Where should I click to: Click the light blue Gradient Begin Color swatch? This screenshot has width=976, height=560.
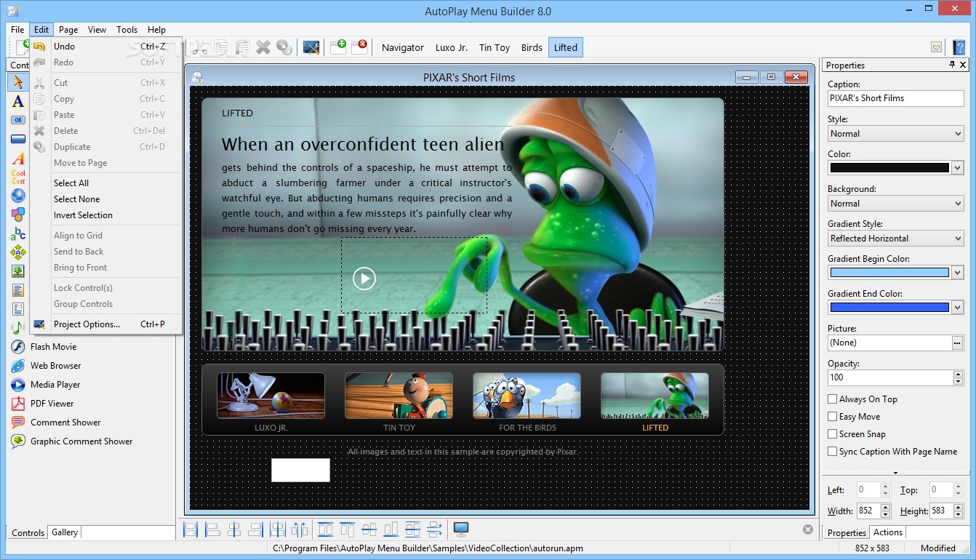[889, 273]
